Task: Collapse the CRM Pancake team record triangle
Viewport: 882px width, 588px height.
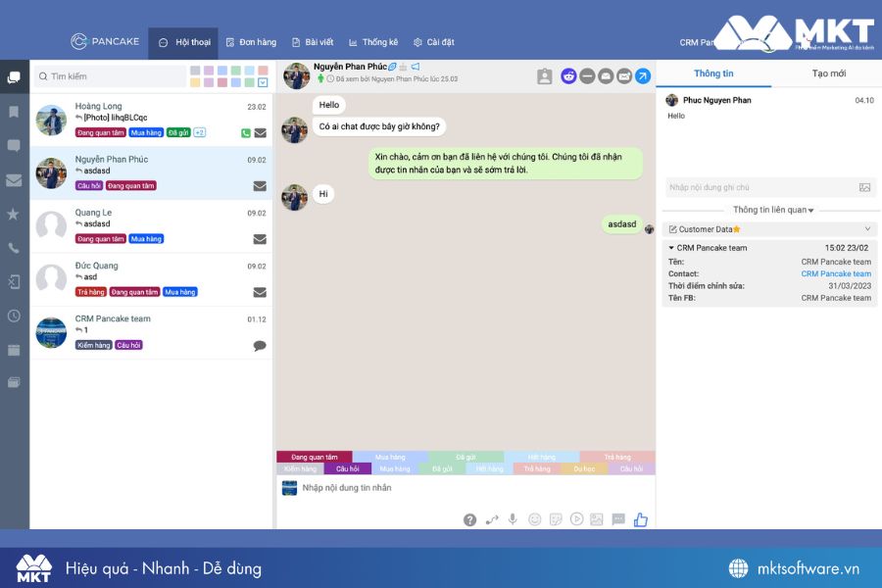Action: tap(671, 248)
